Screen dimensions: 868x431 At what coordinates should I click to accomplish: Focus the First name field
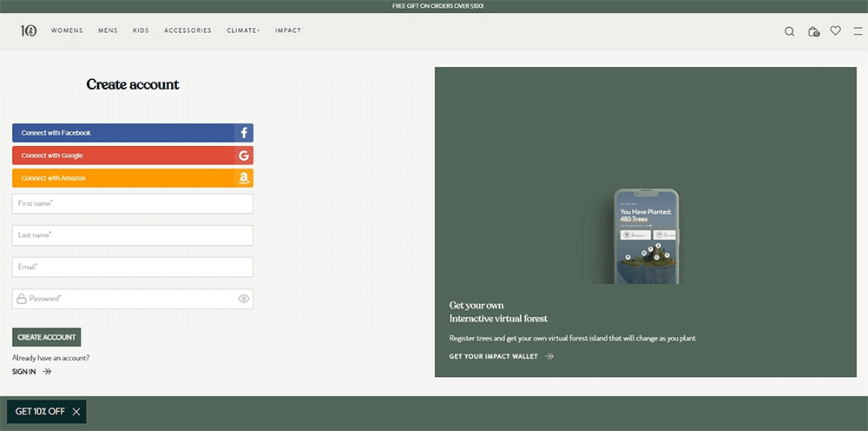click(x=133, y=203)
